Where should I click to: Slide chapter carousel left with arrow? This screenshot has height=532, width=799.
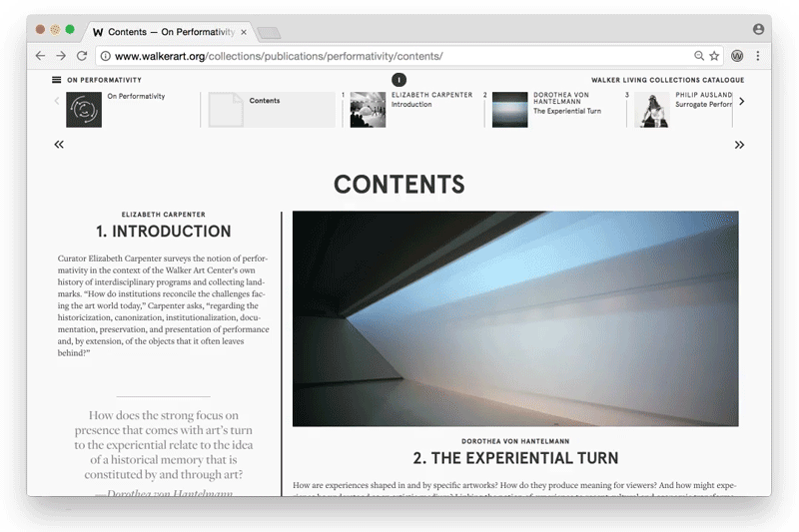(57, 101)
